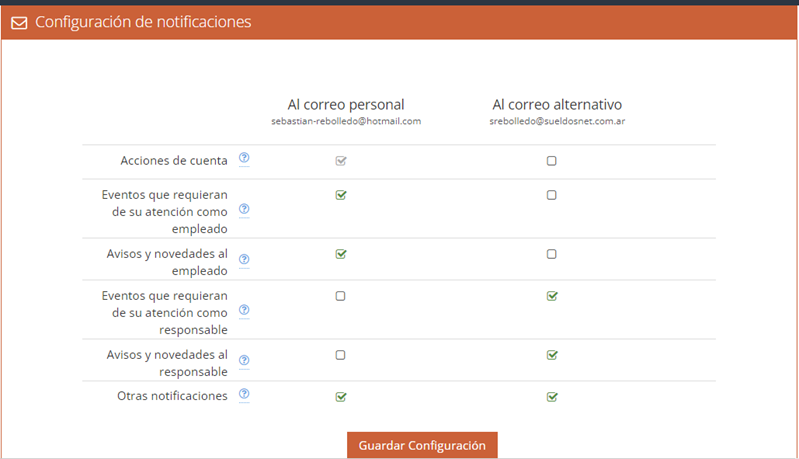Enable Eventos como empleado for alternative email
Viewport: 799px width, 459px height.
[x=551, y=195]
